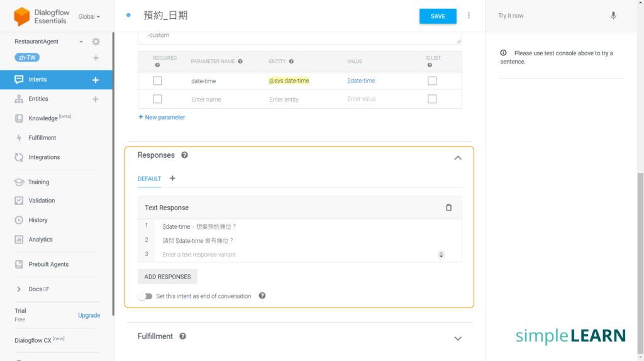Click the microphone icon in Try it now
The width and height of the screenshot is (644, 361).
point(613,16)
